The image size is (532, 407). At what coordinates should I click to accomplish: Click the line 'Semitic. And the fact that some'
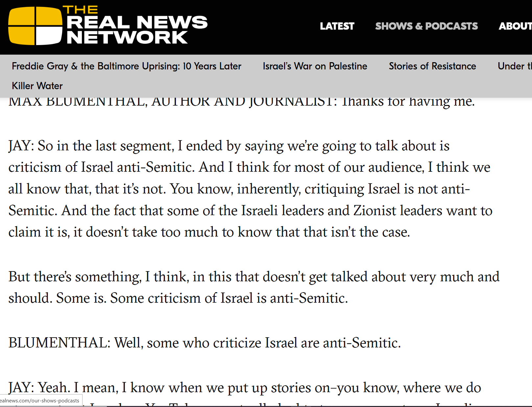(x=250, y=211)
